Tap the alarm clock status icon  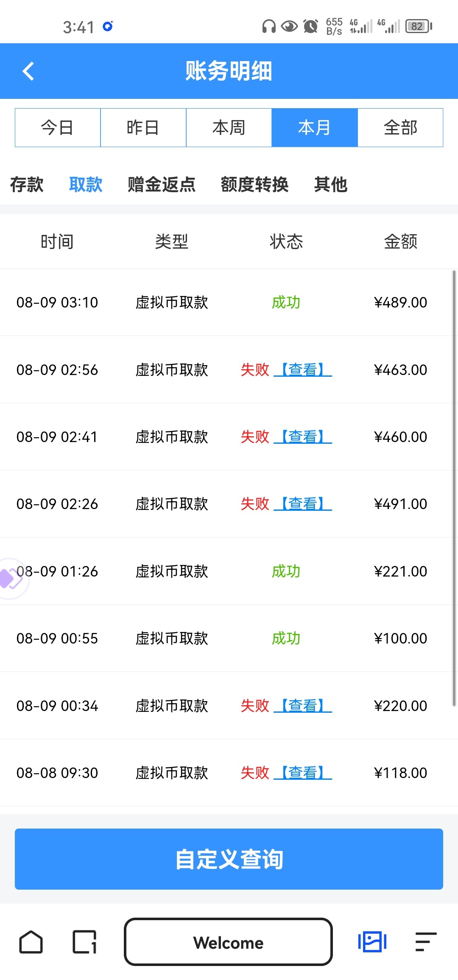point(311,26)
